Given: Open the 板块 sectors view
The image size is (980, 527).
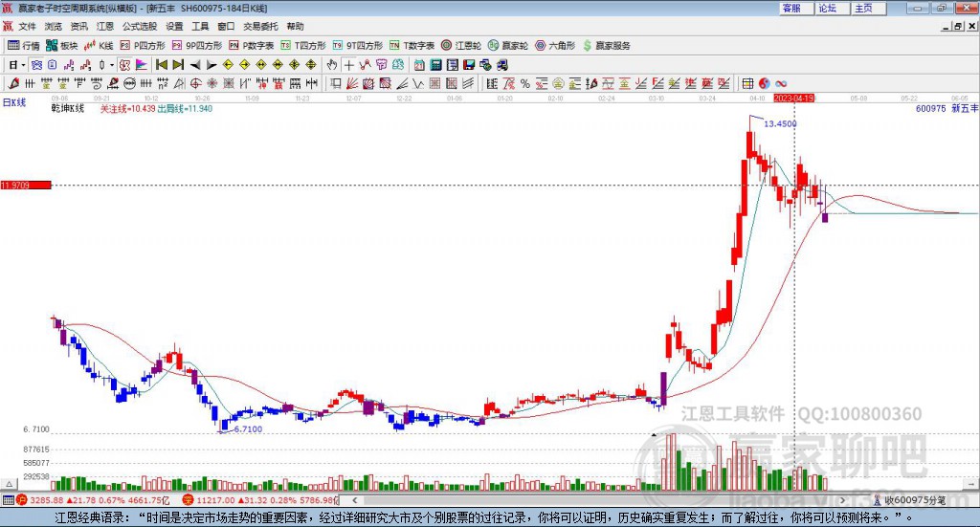Looking at the screenshot, I should tap(61, 46).
